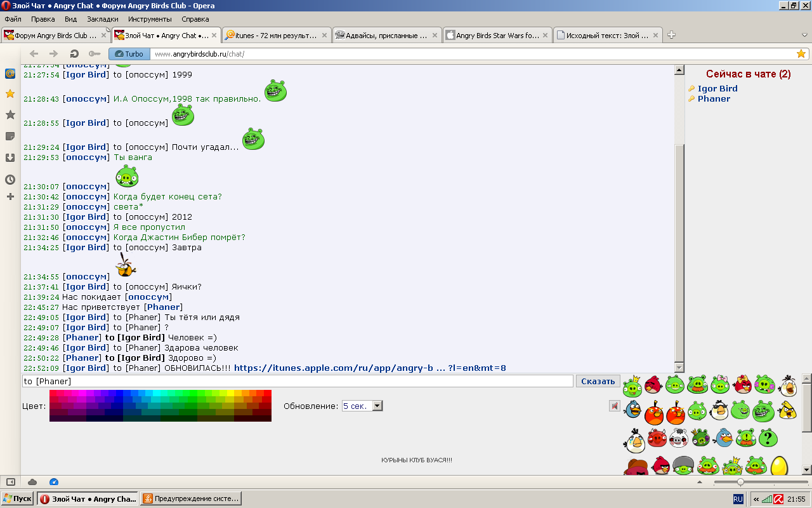Insert the laughing red bird smiley
The height and width of the screenshot is (508, 812).
click(653, 385)
